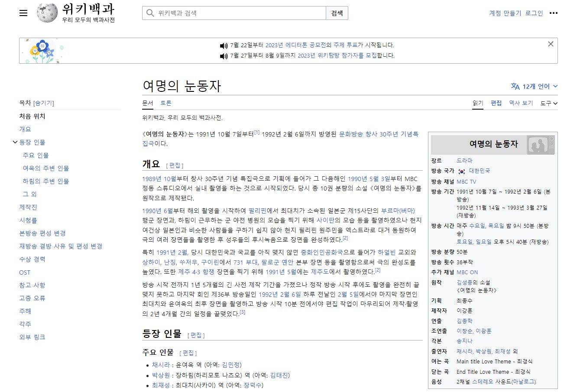Open the 김태진 child actor link
This screenshot has width=577, height=392.
click(x=279, y=376)
